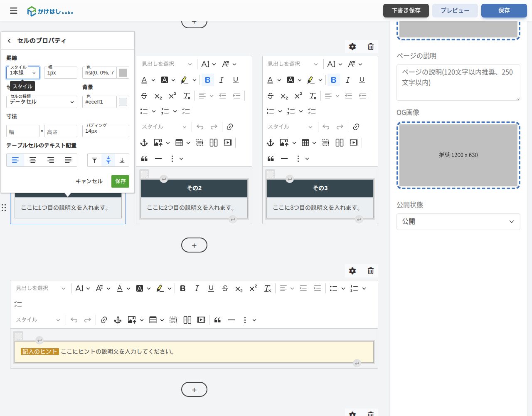The image size is (532, 416).
Task: Open the 公開状態 dropdown showing 公開
Action: pos(458,222)
